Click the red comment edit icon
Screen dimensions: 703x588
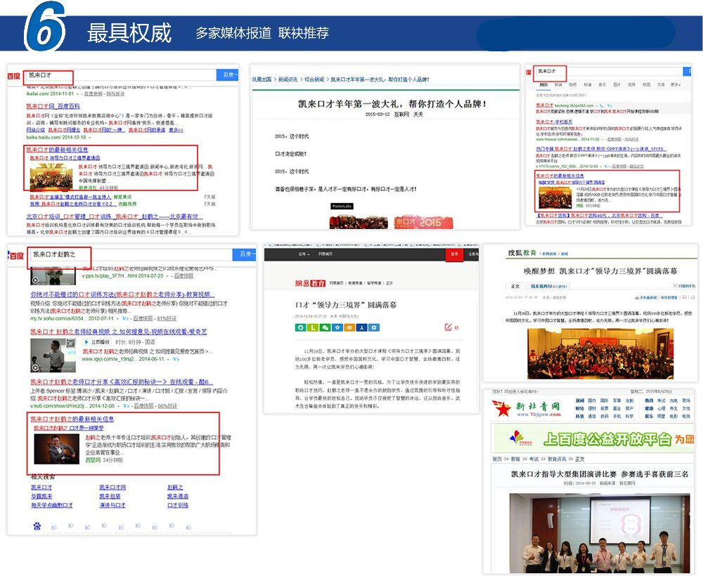[448, 327]
